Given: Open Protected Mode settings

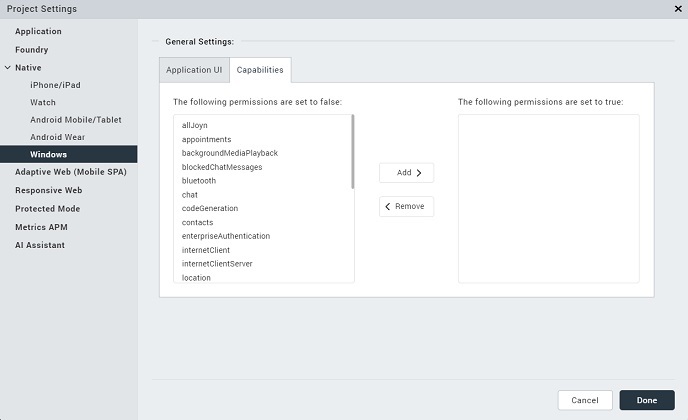Looking at the screenshot, I should pos(47,209).
